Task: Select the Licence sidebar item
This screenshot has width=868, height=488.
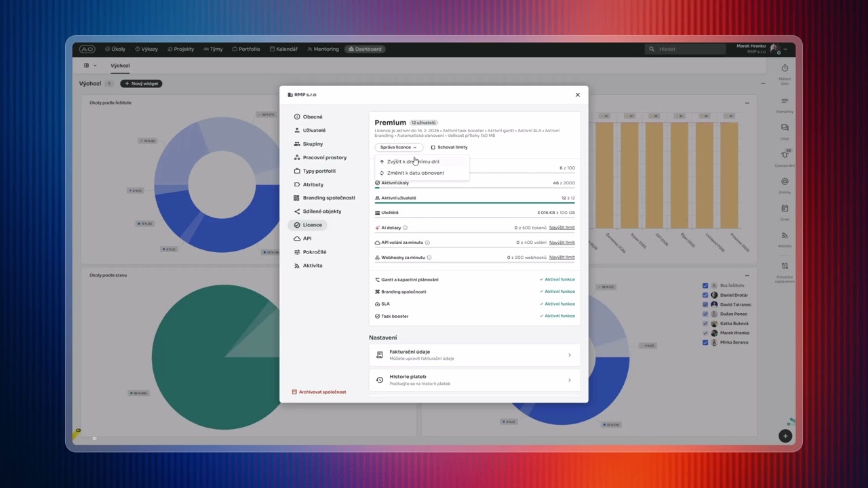Action: [308, 225]
